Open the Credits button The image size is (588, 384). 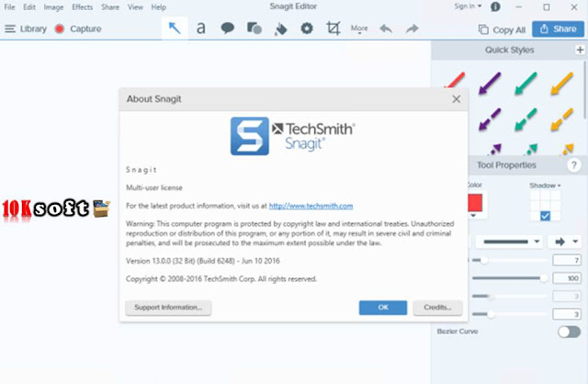coord(437,308)
